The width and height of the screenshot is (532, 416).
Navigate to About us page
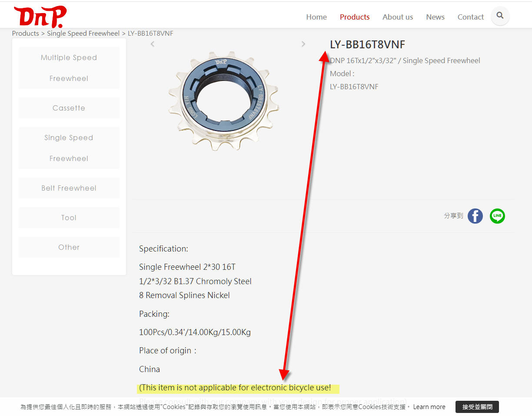tap(397, 17)
